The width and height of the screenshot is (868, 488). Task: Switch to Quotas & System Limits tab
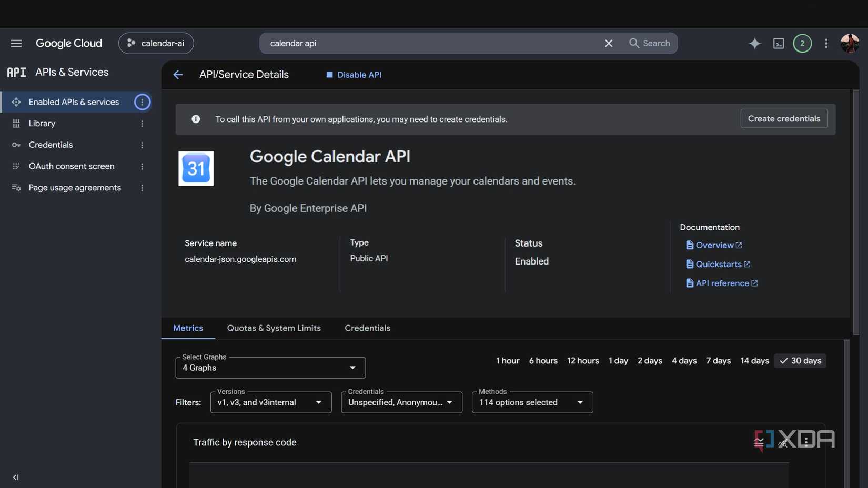coord(274,328)
